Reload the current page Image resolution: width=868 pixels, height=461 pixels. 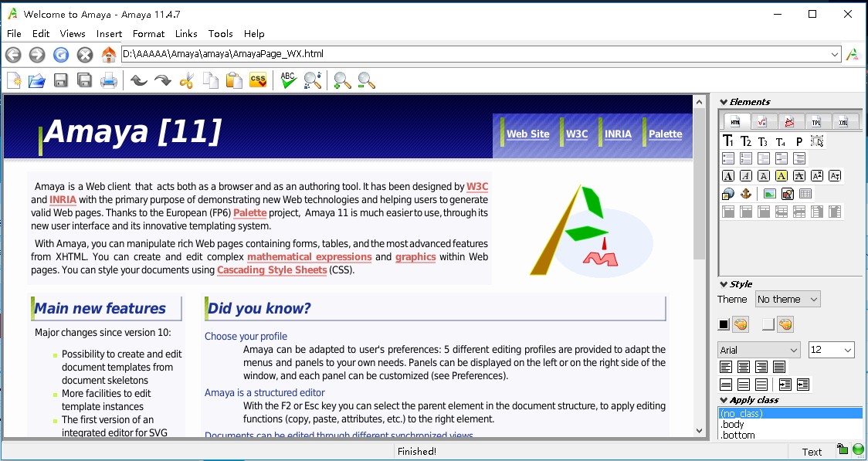[x=61, y=54]
